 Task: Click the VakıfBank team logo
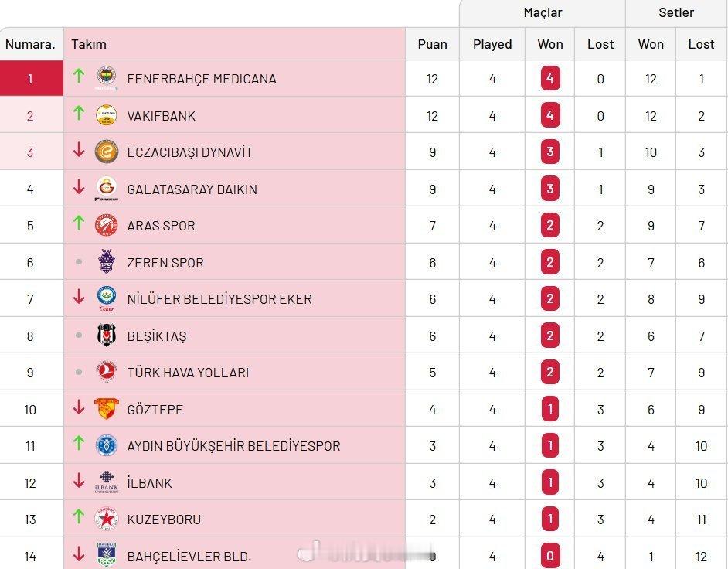pos(107,115)
